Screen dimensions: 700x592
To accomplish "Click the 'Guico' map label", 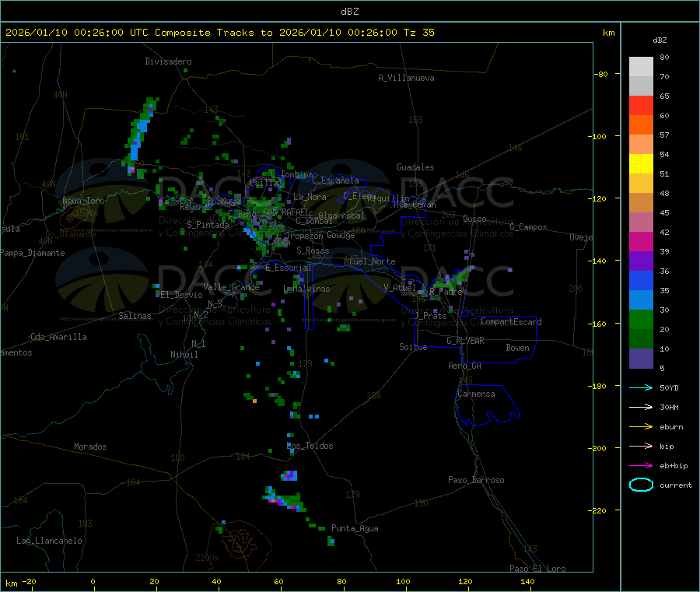I will [x=474, y=219].
